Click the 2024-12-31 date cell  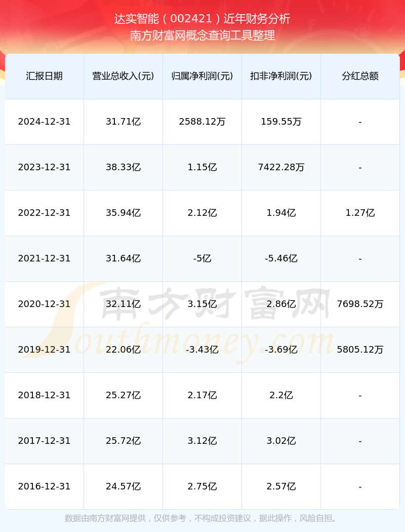(x=45, y=122)
